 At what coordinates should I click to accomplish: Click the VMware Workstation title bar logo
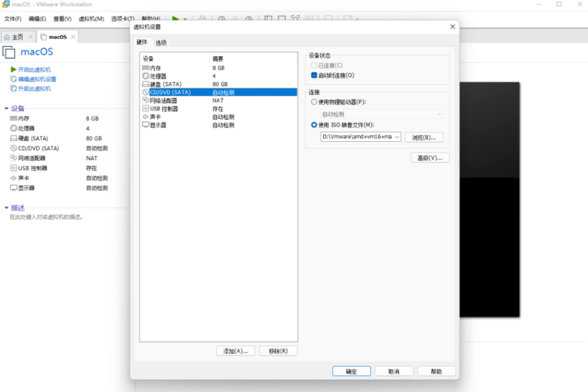point(6,4)
